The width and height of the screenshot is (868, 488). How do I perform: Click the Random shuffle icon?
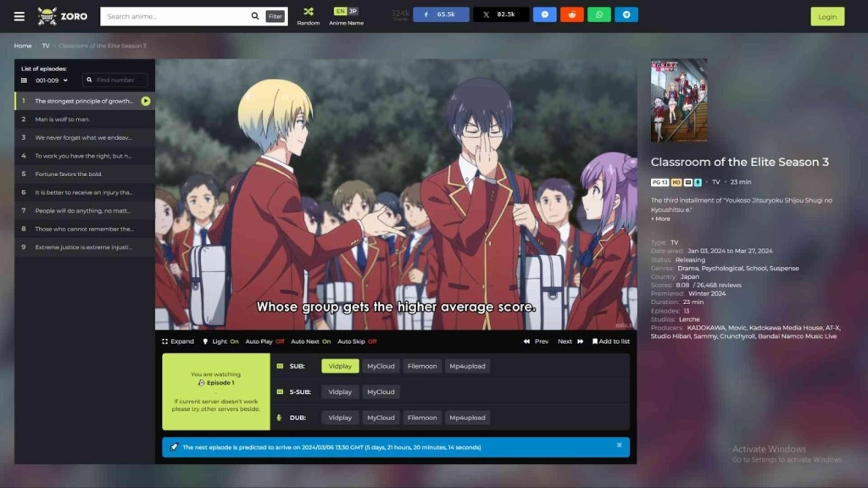309,12
